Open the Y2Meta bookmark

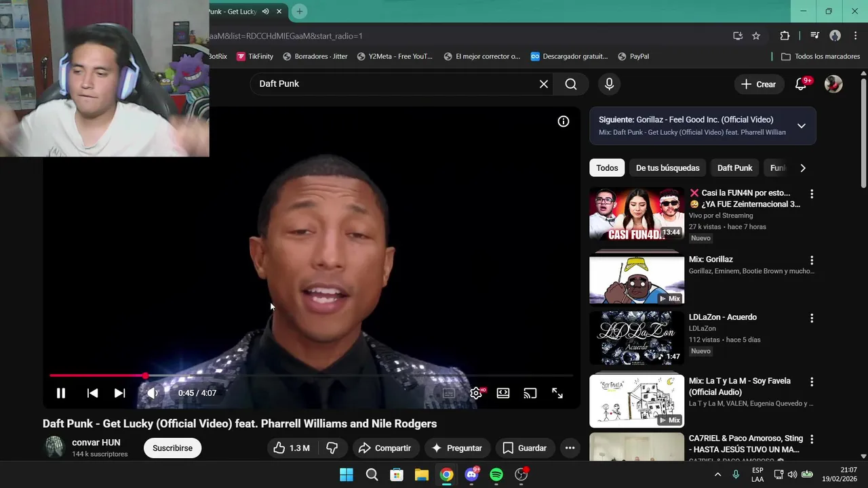pyautogui.click(x=395, y=56)
